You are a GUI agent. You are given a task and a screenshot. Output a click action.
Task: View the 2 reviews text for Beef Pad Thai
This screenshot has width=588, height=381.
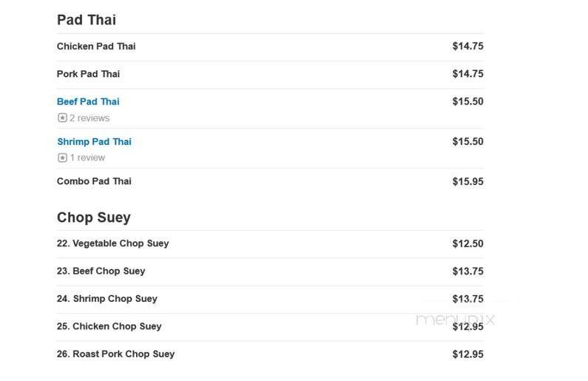[89, 118]
